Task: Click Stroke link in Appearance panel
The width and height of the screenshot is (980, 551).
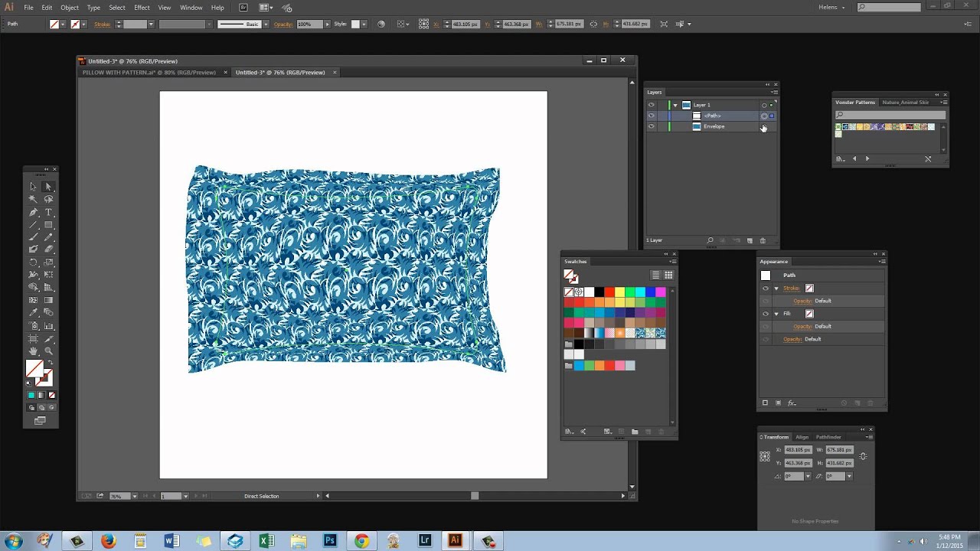Action: (x=791, y=289)
